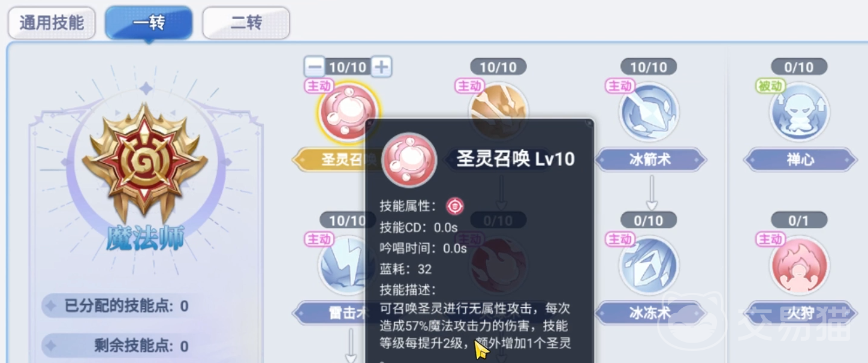Click the 剩余技能点 counter
This screenshot has height=363, width=868.
coord(118,346)
